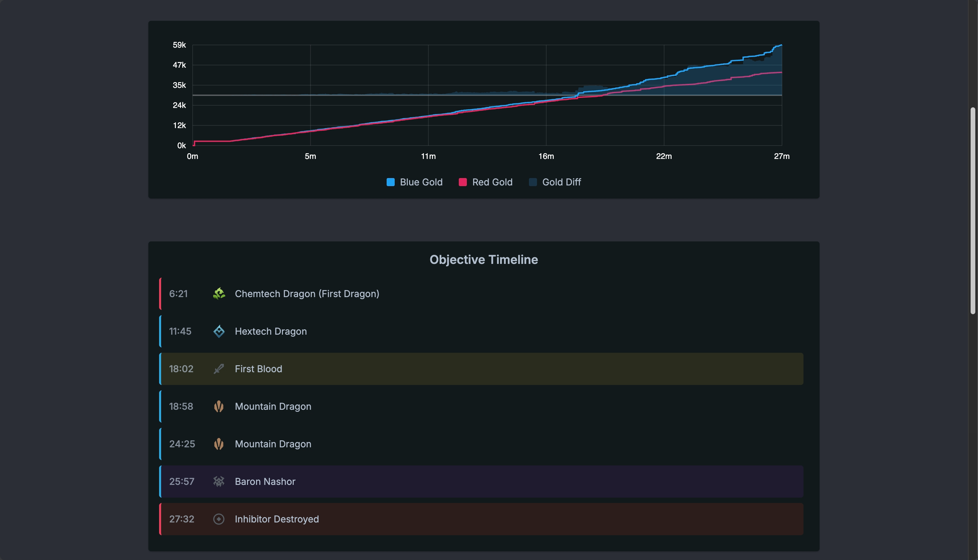Click the Blue Gold color swatch
The image size is (978, 560).
pyautogui.click(x=390, y=182)
